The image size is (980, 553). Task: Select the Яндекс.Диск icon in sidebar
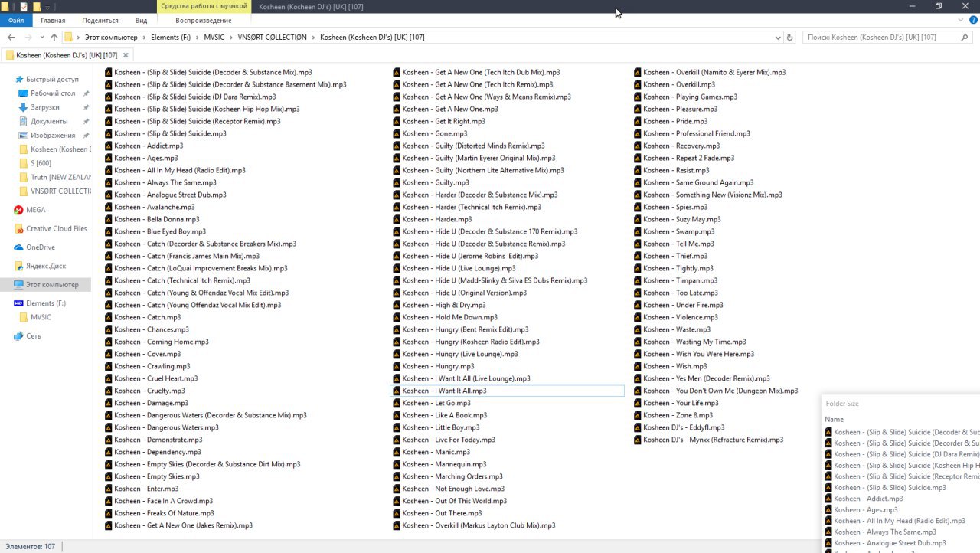click(x=18, y=266)
